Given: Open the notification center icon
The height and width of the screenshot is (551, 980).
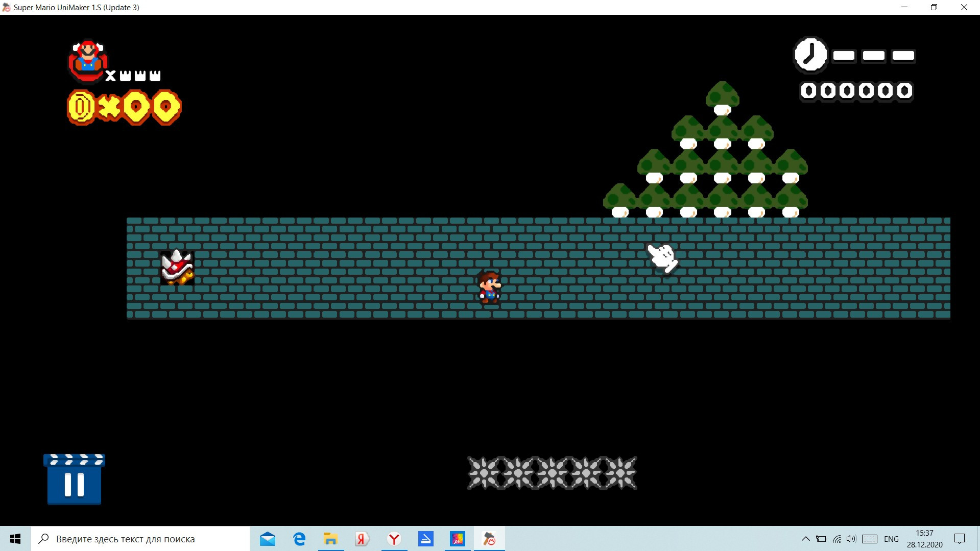Looking at the screenshot, I should 960,539.
